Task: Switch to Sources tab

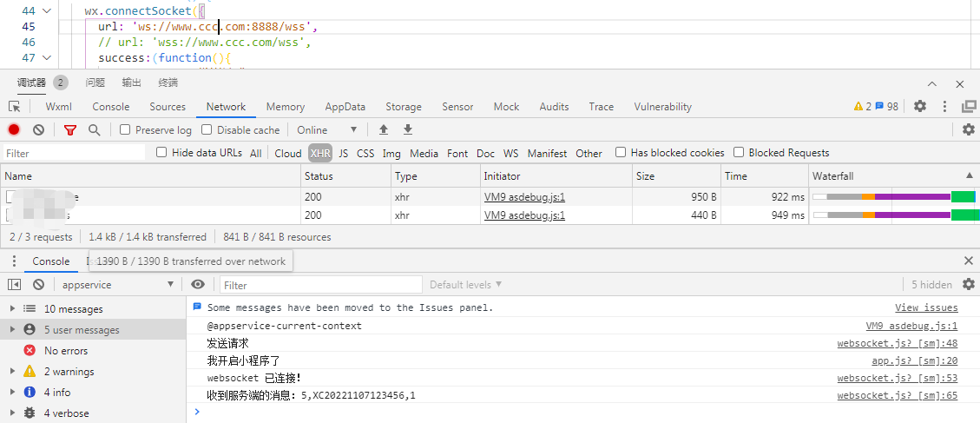Action: (168, 107)
